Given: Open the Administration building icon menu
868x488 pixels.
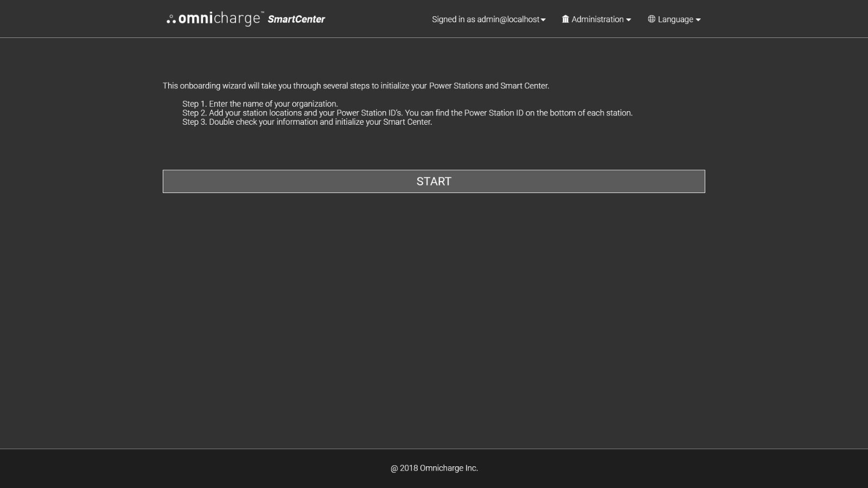Looking at the screenshot, I should (565, 19).
